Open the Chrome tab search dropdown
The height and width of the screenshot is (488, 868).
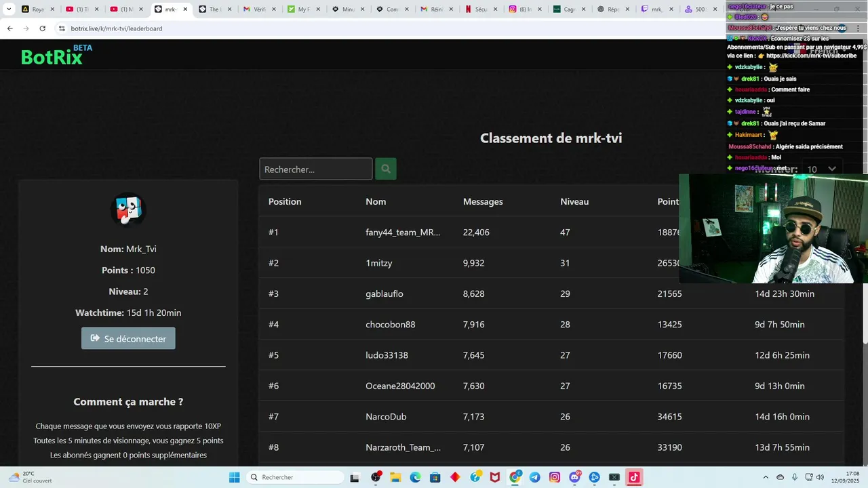tap(9, 9)
